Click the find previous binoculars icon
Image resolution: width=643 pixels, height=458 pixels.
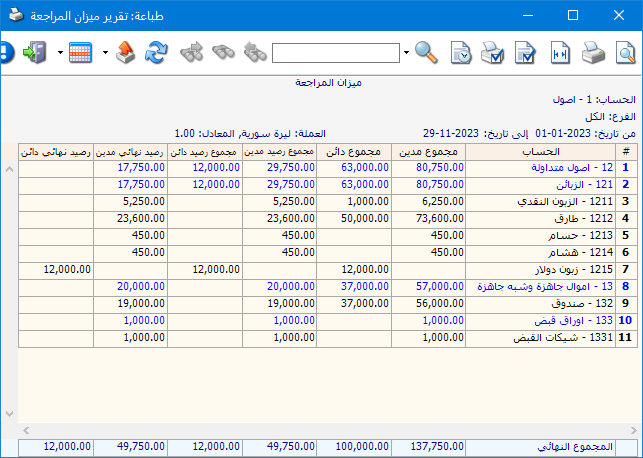[255, 53]
